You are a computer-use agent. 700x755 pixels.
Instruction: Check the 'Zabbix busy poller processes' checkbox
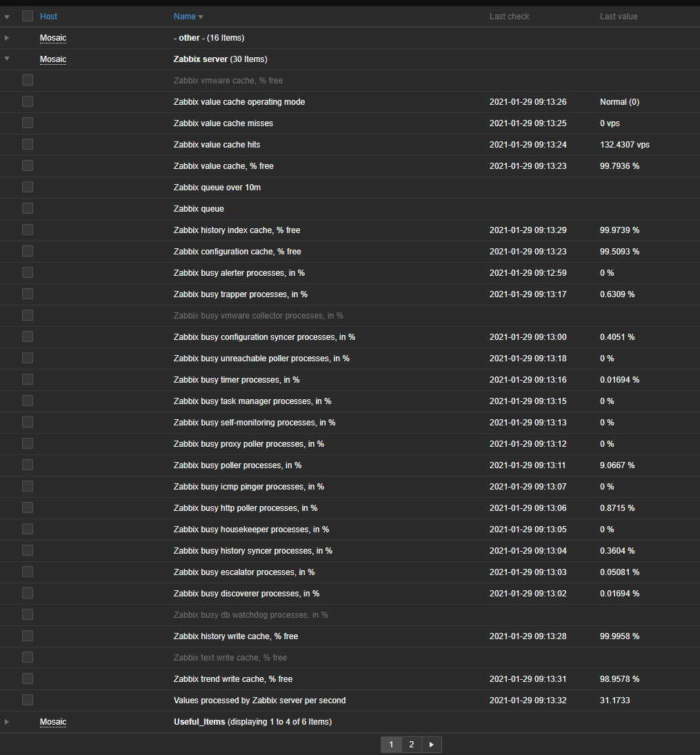[x=27, y=464]
